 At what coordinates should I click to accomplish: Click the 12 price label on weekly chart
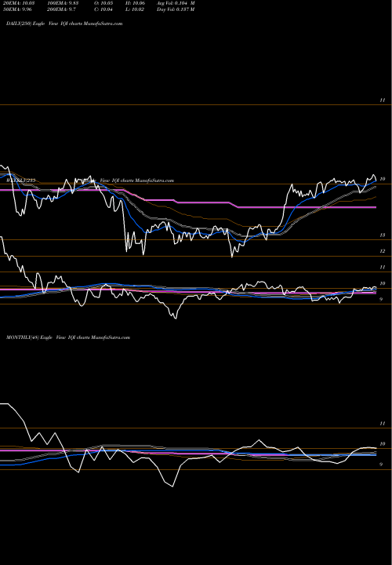click(383, 251)
